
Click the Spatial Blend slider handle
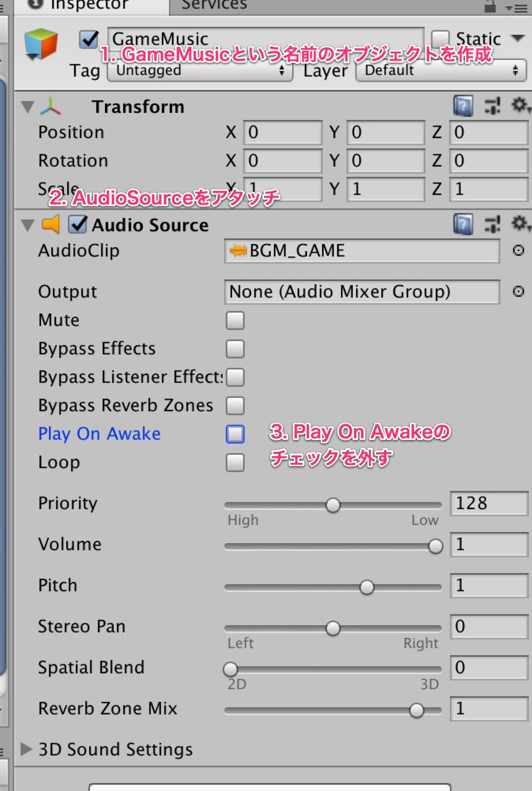click(230, 669)
